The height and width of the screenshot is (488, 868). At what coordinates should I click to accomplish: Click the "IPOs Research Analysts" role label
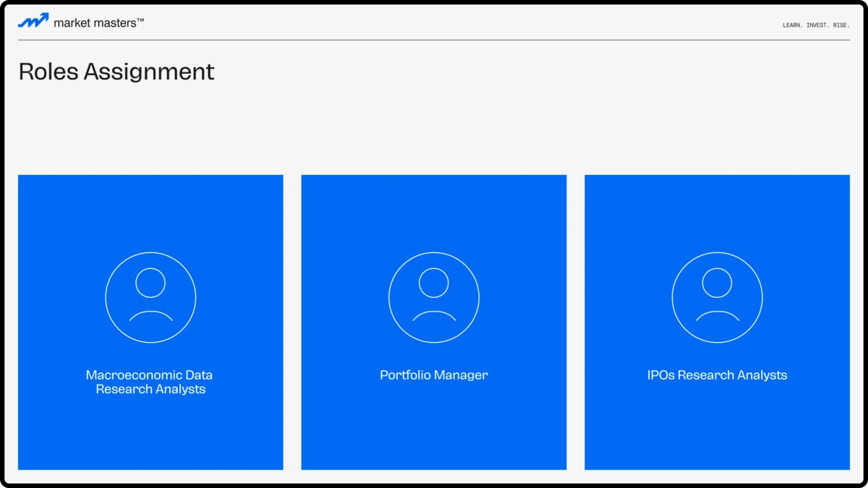point(717,375)
